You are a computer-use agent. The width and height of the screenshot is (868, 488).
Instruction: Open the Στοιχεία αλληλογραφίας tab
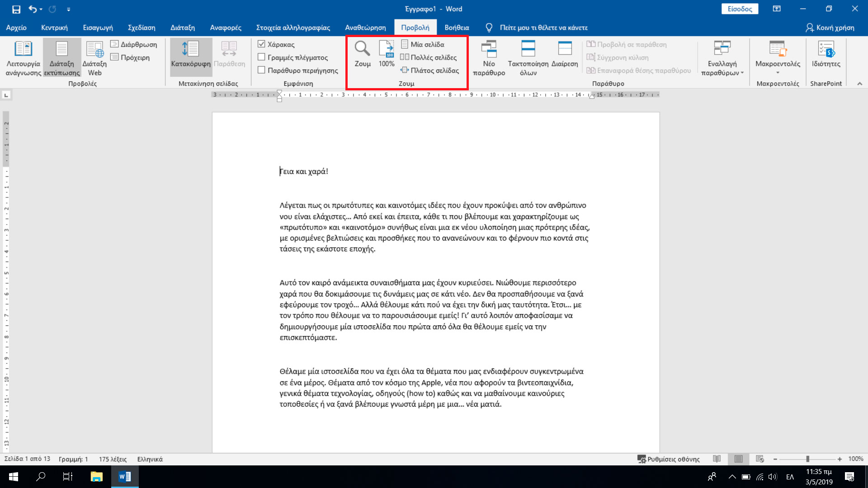click(293, 28)
